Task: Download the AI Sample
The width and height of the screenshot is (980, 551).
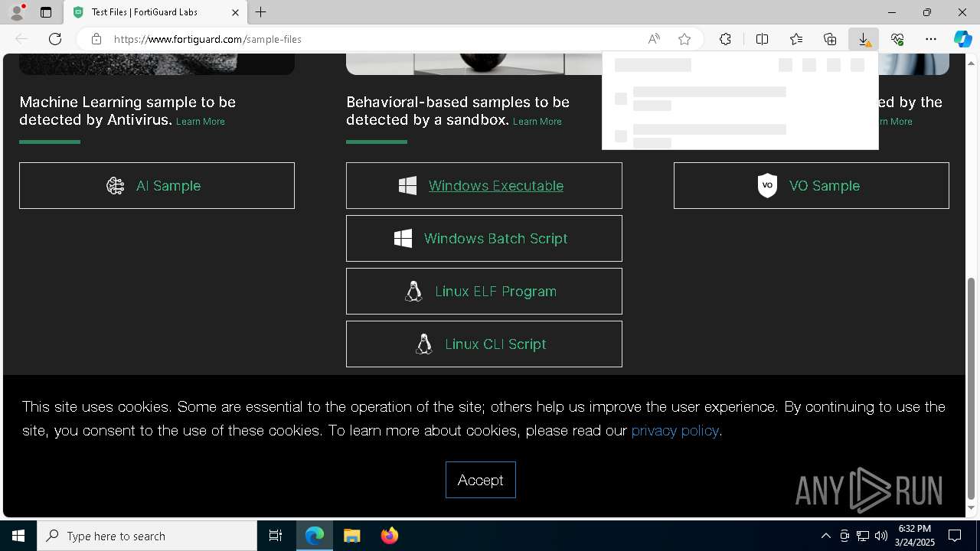Action: coord(157,185)
